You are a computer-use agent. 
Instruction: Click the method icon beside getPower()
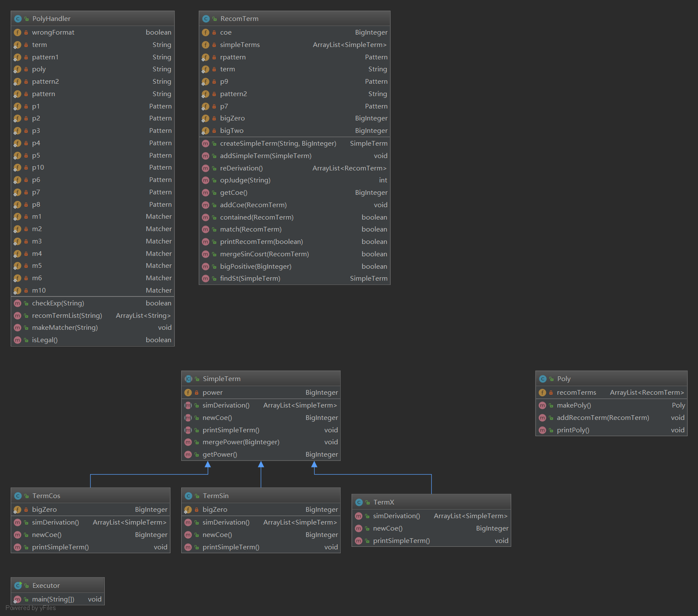188,455
